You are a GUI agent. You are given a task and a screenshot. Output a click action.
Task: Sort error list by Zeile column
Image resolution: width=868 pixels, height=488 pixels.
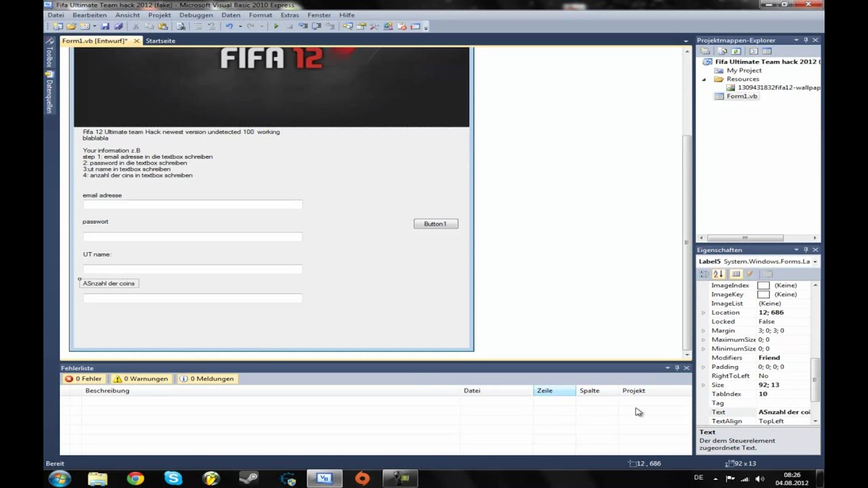[554, 390]
